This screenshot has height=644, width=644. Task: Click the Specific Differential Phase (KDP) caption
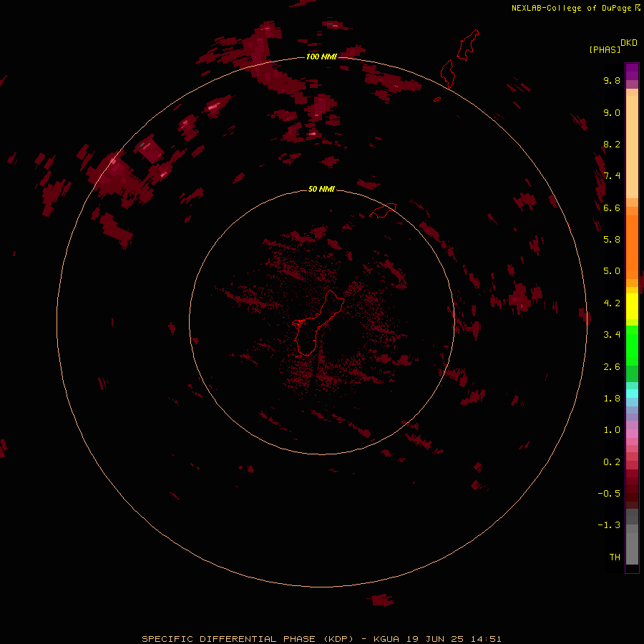(248, 639)
